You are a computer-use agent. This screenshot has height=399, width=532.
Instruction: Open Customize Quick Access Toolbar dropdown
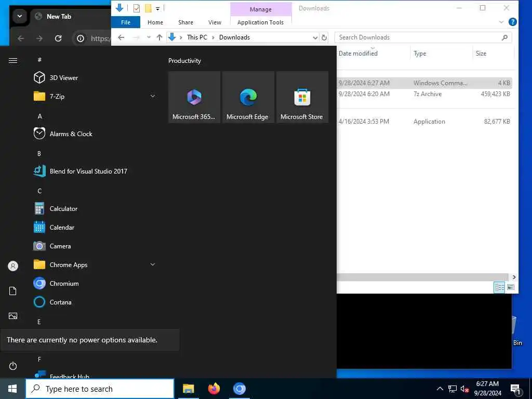click(157, 8)
